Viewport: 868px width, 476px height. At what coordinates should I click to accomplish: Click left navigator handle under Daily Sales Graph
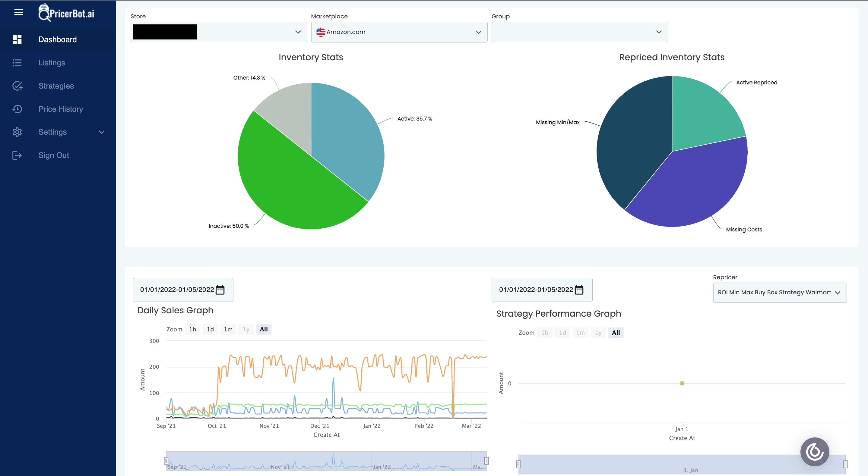[166, 461]
